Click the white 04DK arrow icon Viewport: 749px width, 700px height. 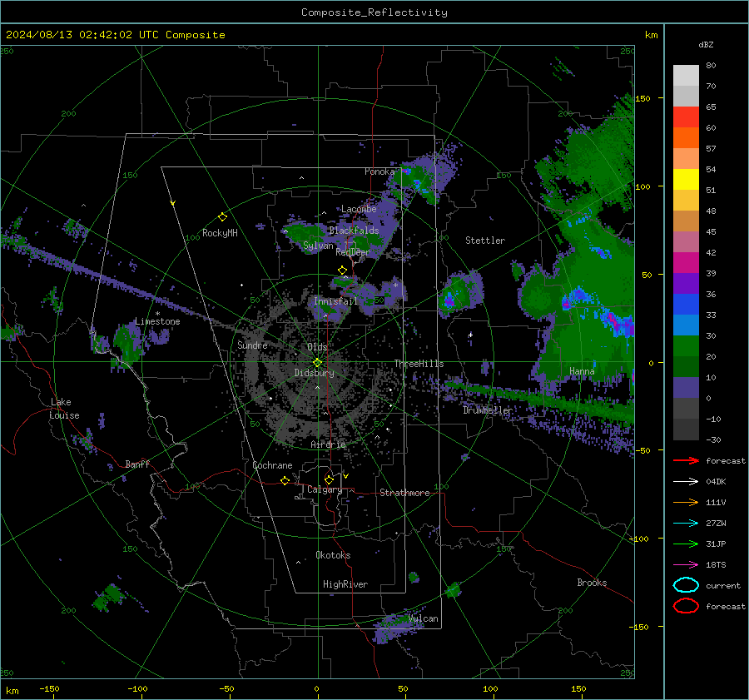686,481
